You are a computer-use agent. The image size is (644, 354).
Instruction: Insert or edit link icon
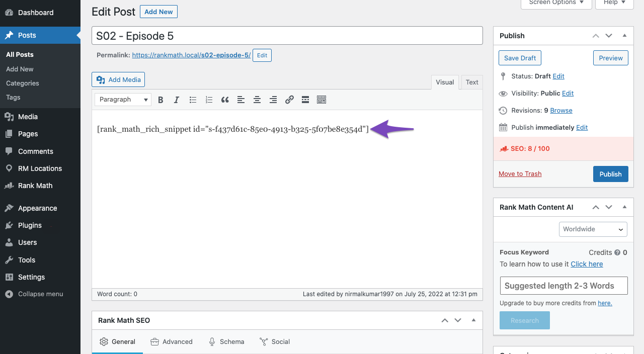tap(289, 100)
